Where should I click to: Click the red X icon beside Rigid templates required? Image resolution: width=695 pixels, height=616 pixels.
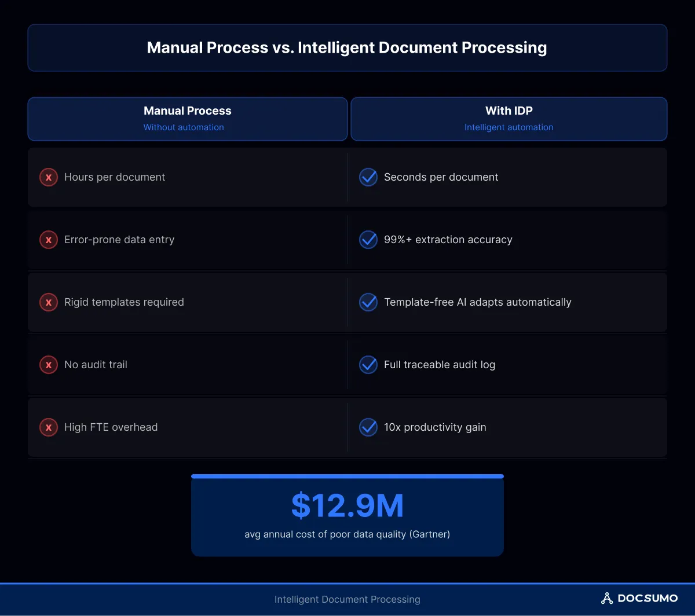point(49,302)
